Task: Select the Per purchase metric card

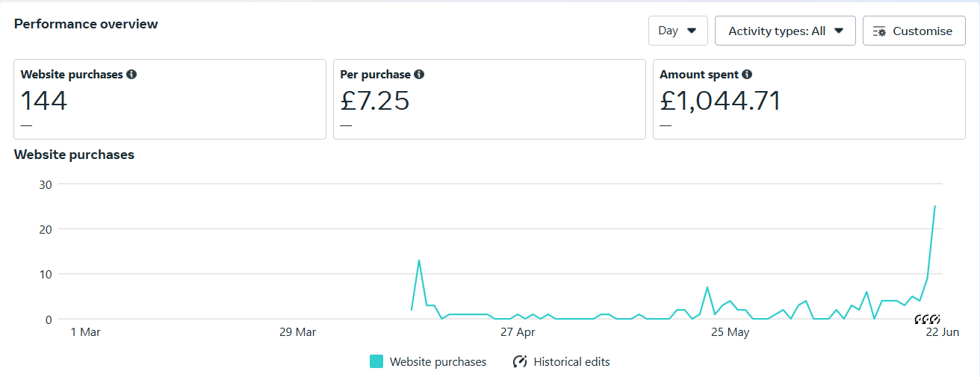Action: click(489, 99)
